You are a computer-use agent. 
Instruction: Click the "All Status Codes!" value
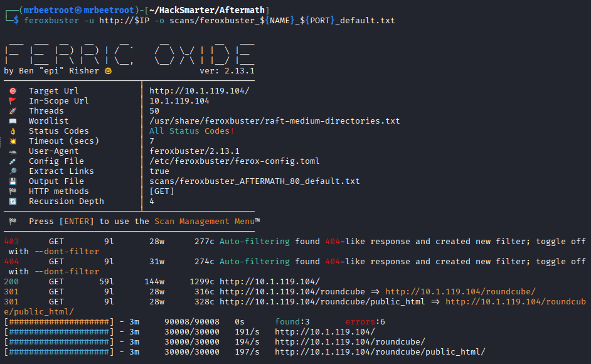tap(192, 131)
